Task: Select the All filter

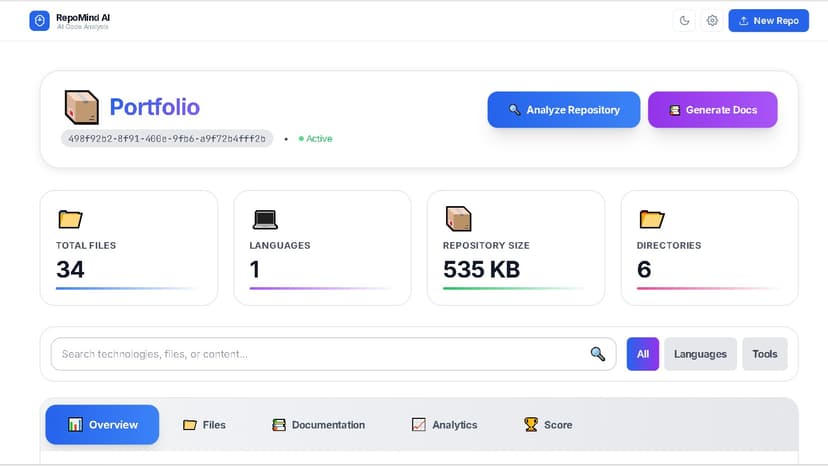Action: coord(643,354)
